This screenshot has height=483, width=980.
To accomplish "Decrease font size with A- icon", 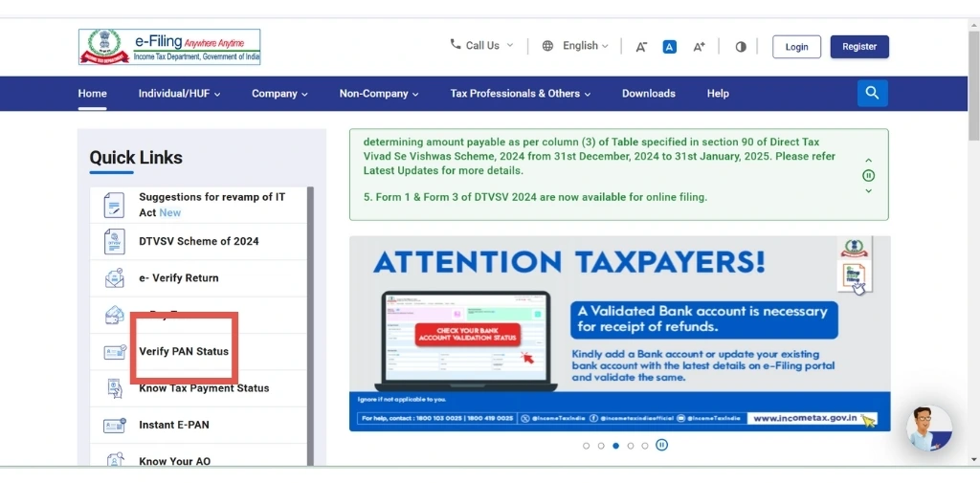I will [x=641, y=47].
